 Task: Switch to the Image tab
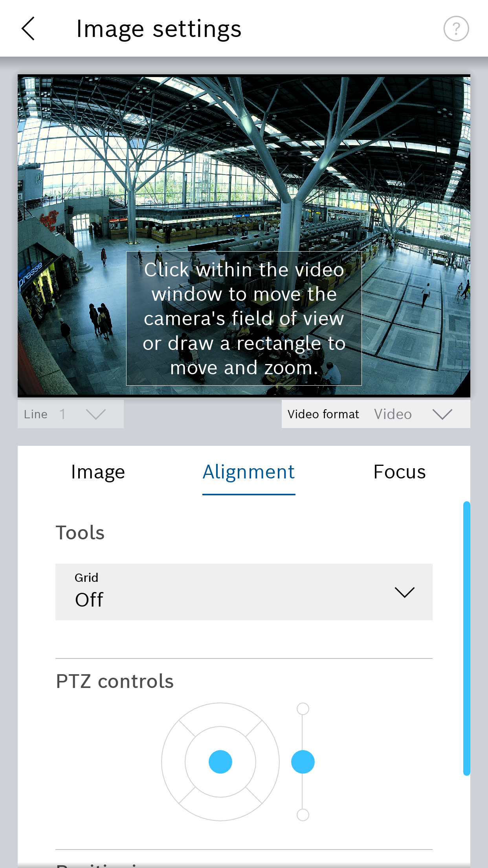[x=98, y=472]
